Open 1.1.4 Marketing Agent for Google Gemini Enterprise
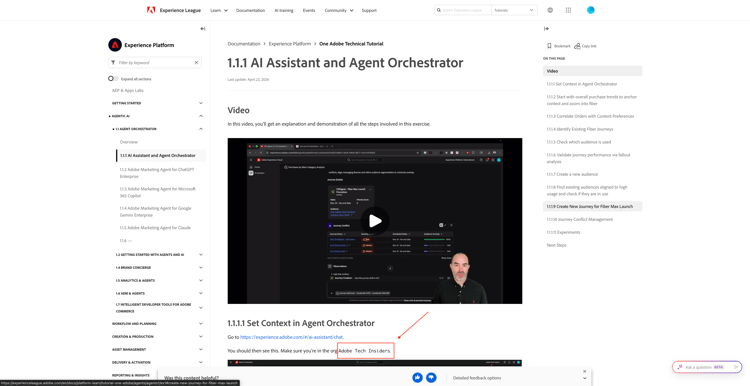The width and height of the screenshot is (750, 386). (155, 212)
